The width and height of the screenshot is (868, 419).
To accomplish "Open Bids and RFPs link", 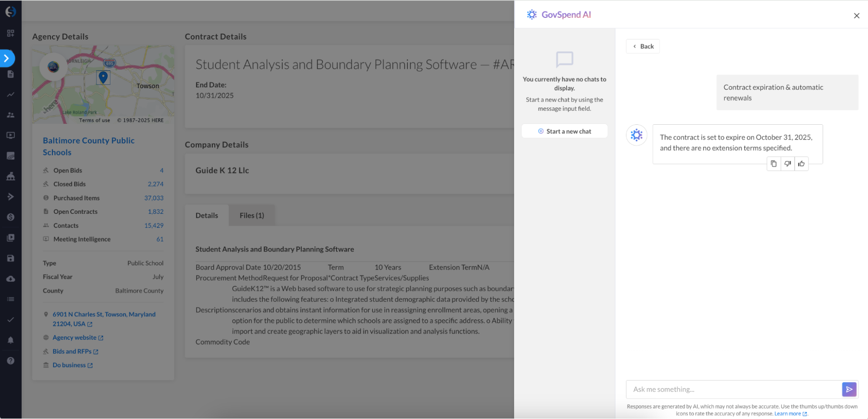I will pos(72,352).
